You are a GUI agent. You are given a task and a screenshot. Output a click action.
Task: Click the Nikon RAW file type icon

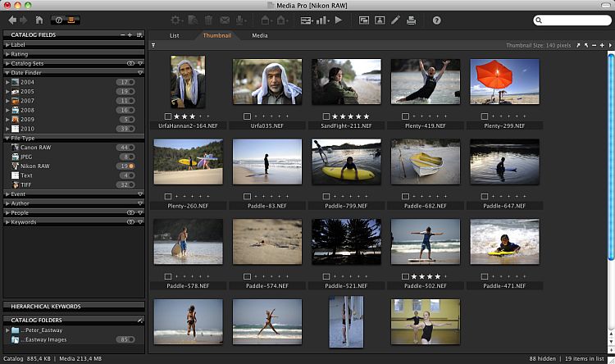15,166
